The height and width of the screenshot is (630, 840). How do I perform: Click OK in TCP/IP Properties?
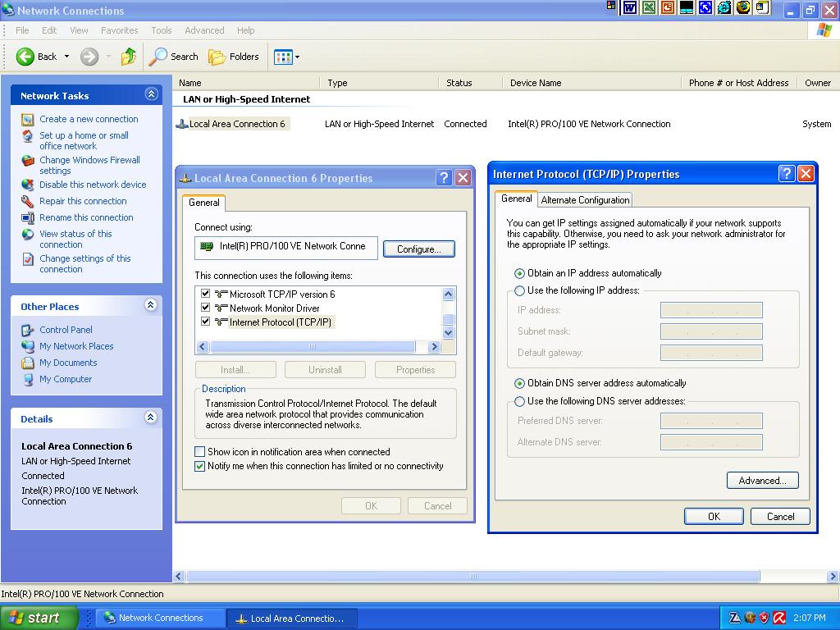click(714, 517)
